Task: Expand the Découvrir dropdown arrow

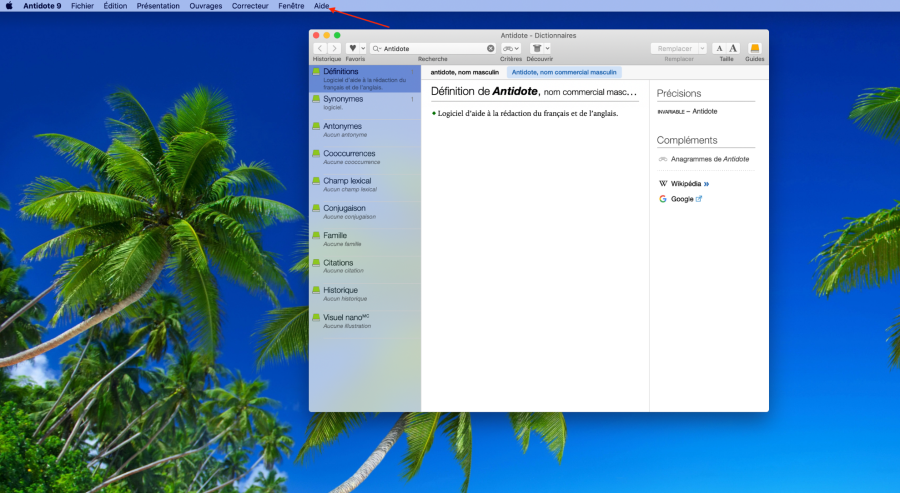Action: [548, 48]
